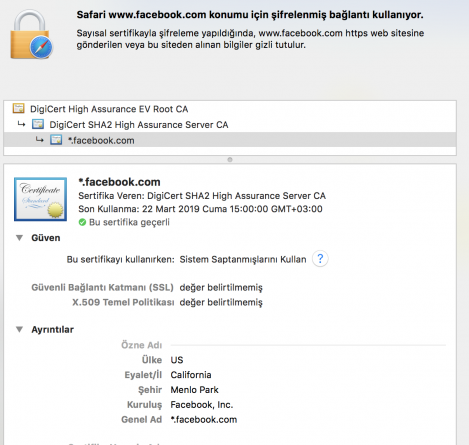This screenshot has width=469, height=445.
Task: Open the question mark help button
Action: [320, 259]
